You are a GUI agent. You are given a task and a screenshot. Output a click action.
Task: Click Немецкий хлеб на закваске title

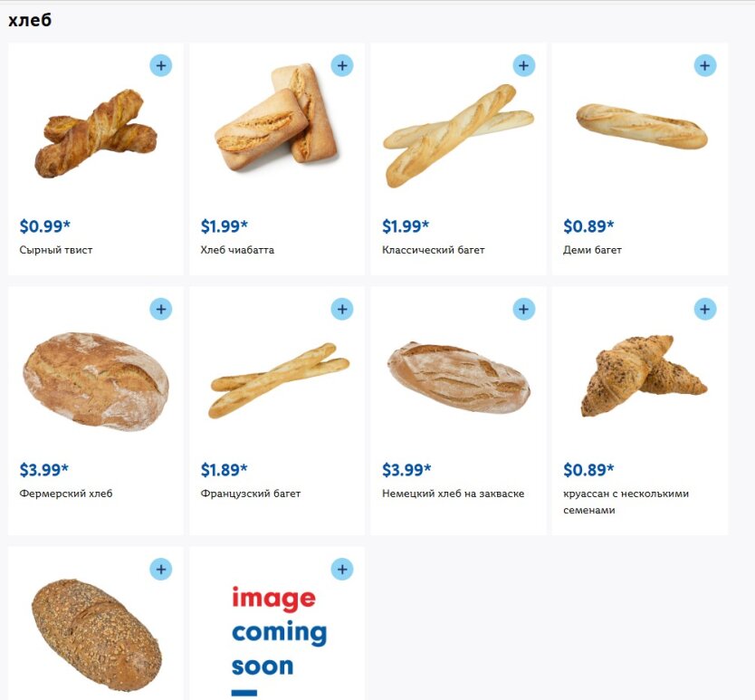click(454, 494)
